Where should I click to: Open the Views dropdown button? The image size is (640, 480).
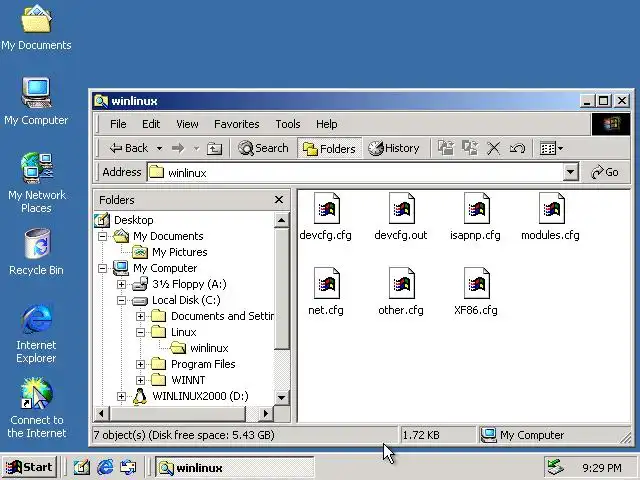click(x=551, y=148)
